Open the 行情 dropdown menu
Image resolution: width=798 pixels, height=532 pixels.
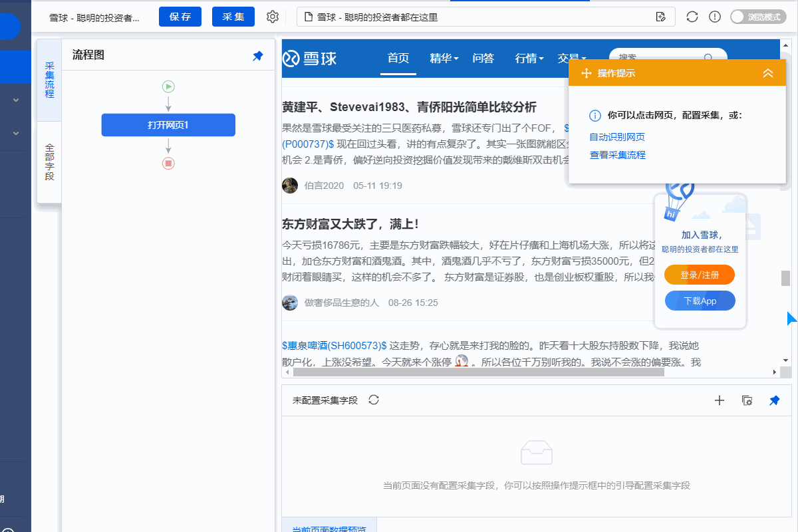tap(529, 59)
